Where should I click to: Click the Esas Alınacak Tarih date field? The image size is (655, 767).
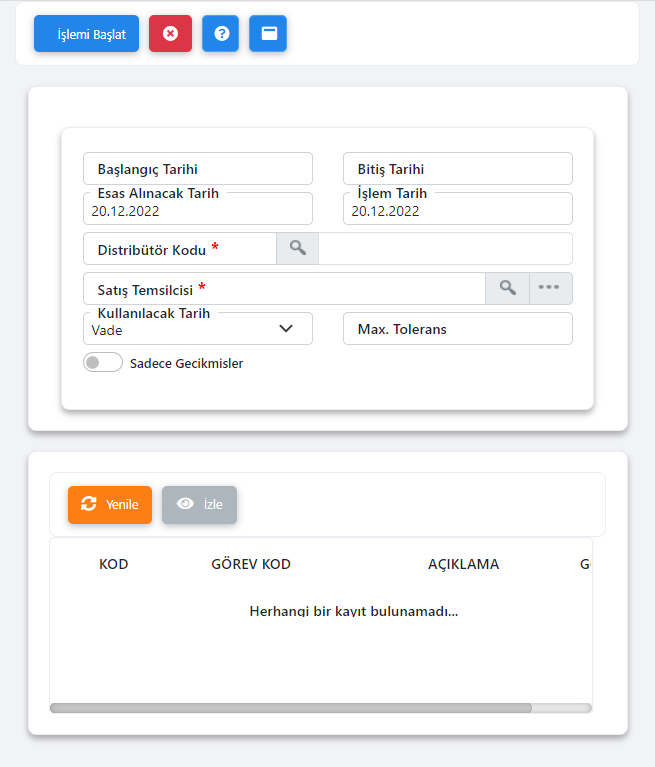198,211
